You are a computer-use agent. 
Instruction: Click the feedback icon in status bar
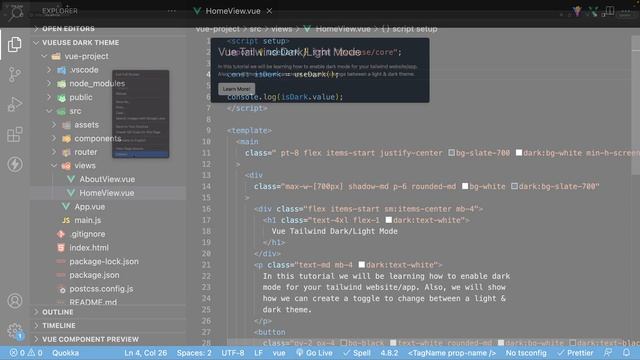click(x=608, y=353)
